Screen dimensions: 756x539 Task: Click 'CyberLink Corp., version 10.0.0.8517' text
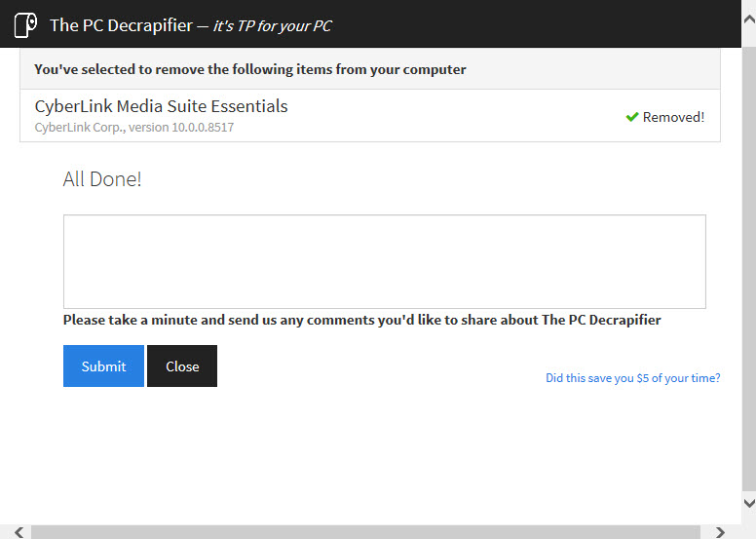point(134,128)
